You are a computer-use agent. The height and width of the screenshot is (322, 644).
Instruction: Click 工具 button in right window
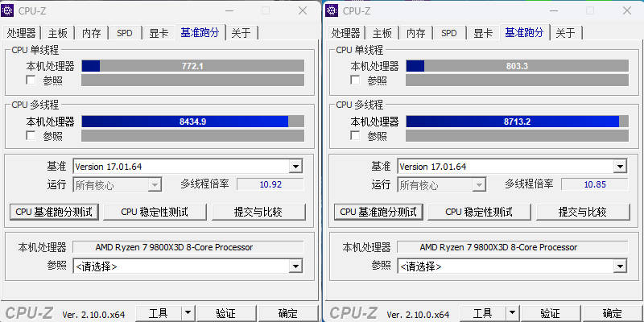point(483,314)
